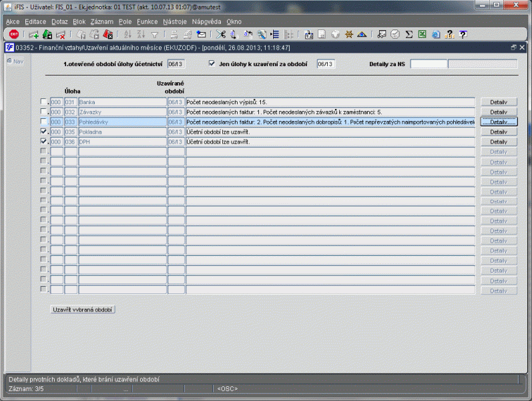Open the Záznam menu
This screenshot has height=401, width=532.
(101, 22)
